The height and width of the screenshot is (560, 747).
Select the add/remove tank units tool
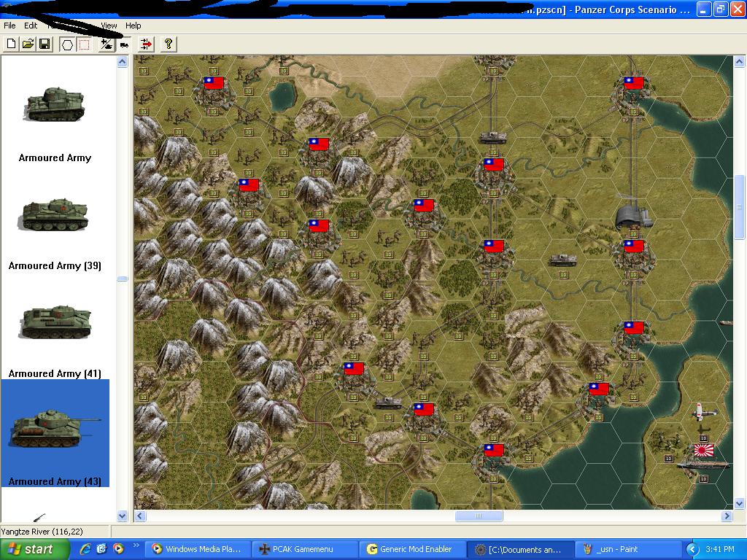107,44
